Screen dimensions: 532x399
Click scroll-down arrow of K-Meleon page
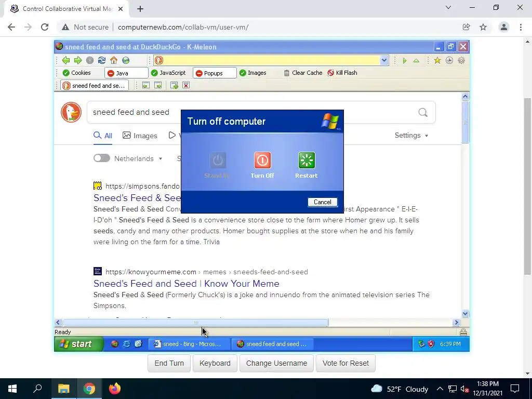(465, 313)
